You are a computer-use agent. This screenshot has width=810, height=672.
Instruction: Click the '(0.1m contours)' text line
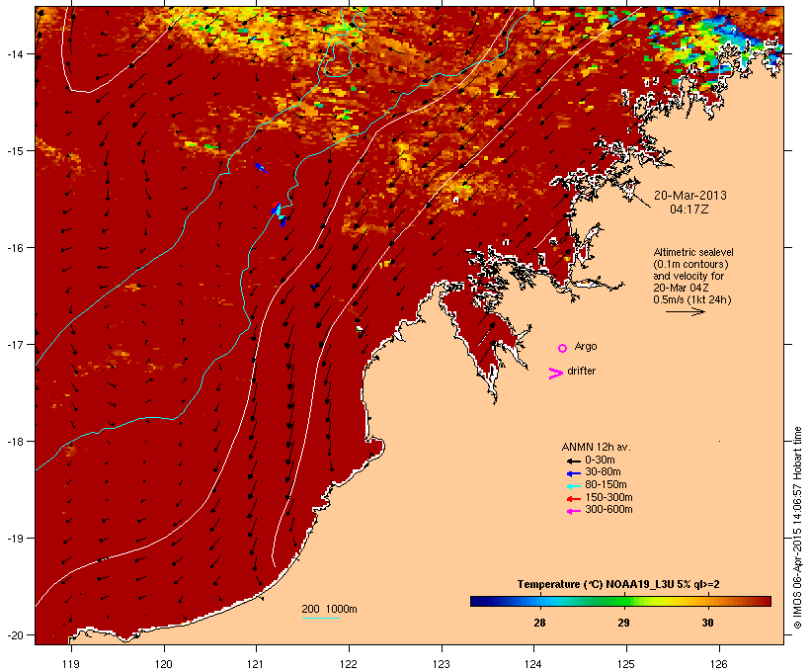[x=690, y=264]
